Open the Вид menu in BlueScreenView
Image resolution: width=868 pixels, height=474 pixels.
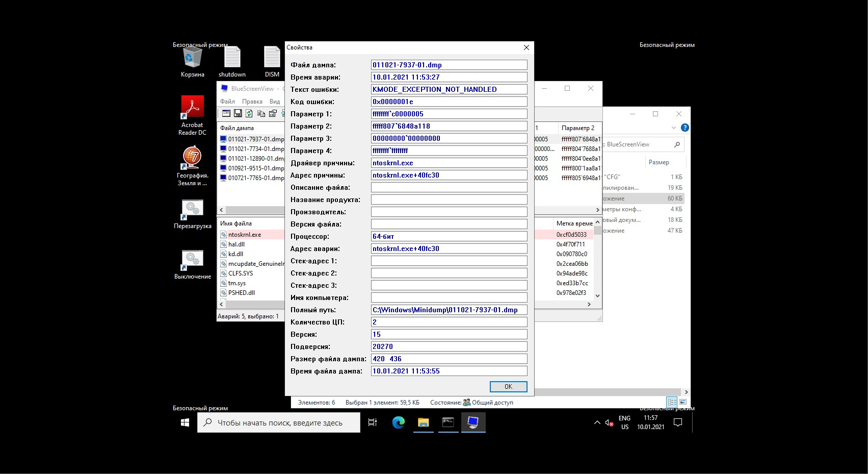click(275, 102)
